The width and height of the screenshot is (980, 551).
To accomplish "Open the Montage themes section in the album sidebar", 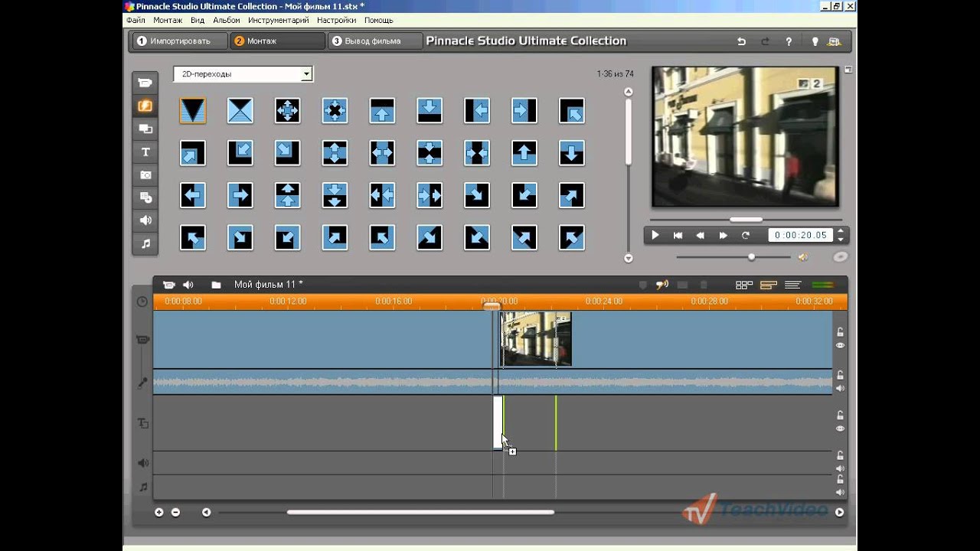I will 145,129.
